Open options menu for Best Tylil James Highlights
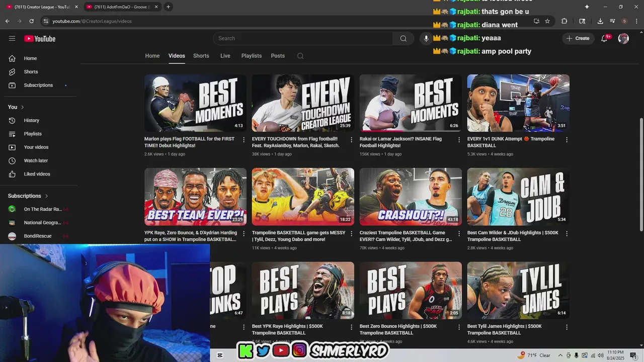Viewport: 644px width, 362px height. [567, 327]
